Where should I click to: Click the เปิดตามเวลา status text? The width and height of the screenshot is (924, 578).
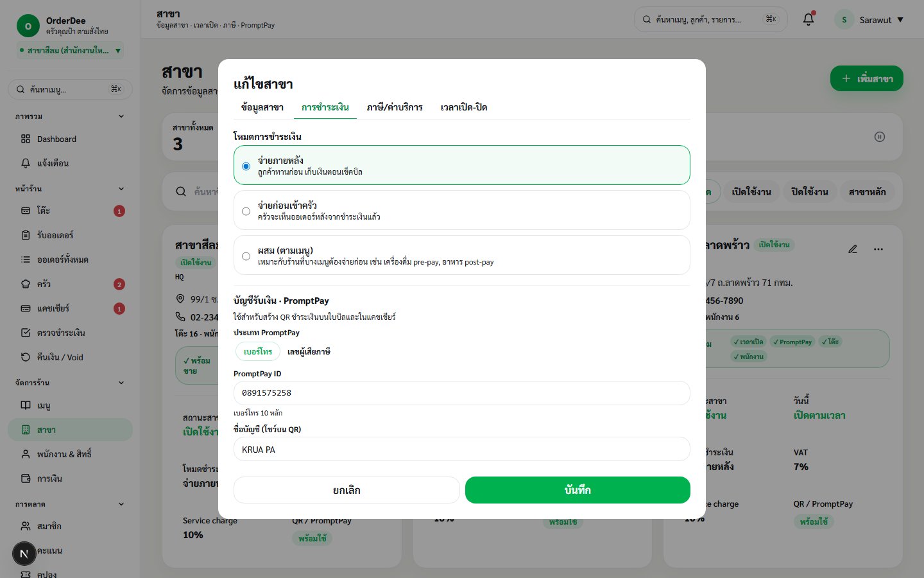click(x=819, y=416)
